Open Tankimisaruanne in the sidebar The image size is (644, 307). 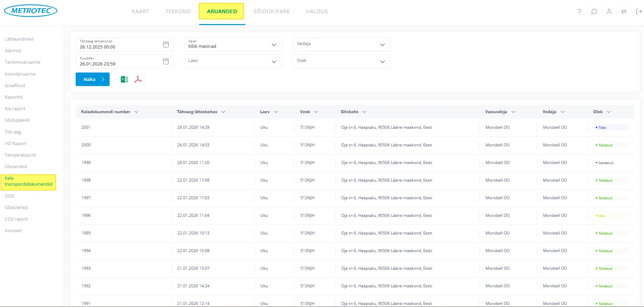(x=22, y=62)
